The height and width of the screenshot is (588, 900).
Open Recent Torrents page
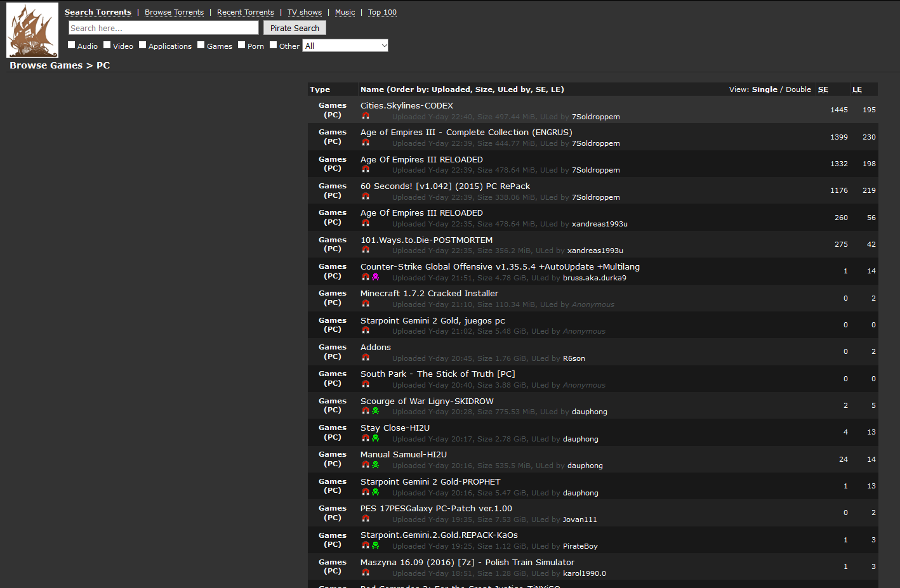[x=246, y=12]
